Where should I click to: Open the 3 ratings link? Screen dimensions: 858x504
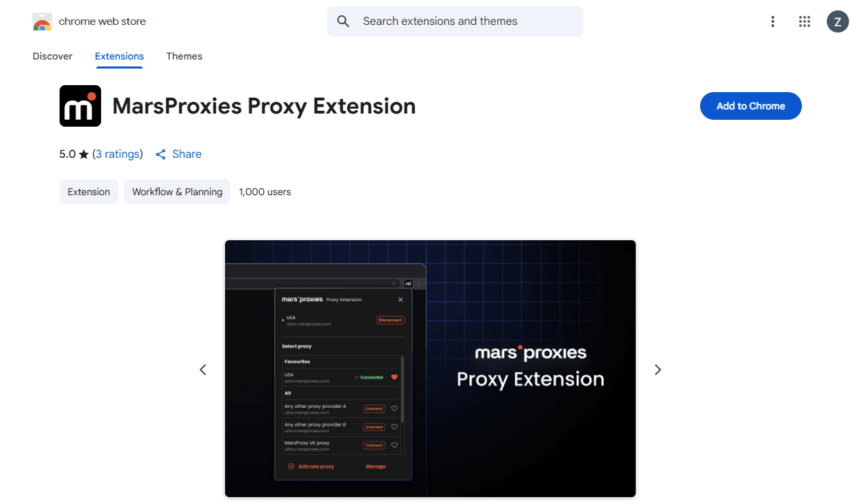point(118,154)
